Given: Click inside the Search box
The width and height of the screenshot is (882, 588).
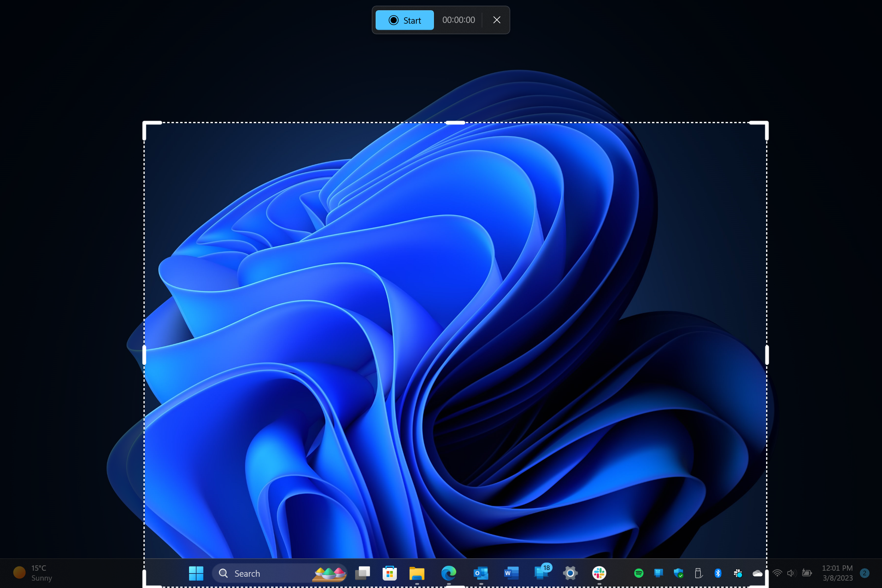Looking at the screenshot, I should [x=263, y=573].
